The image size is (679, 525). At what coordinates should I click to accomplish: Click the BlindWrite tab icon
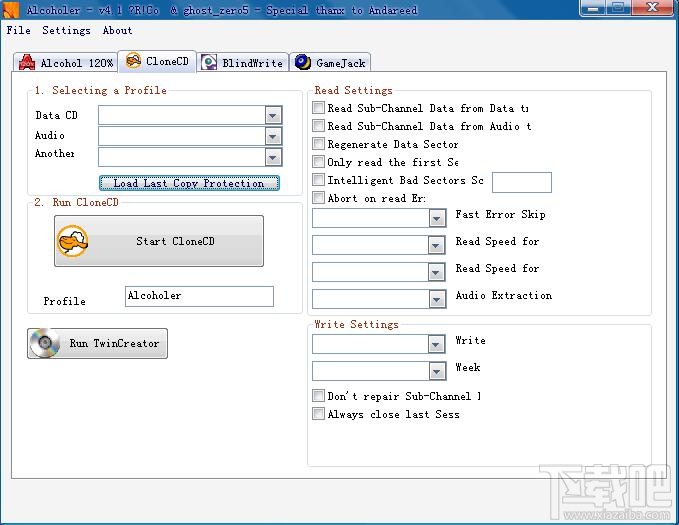pos(209,62)
